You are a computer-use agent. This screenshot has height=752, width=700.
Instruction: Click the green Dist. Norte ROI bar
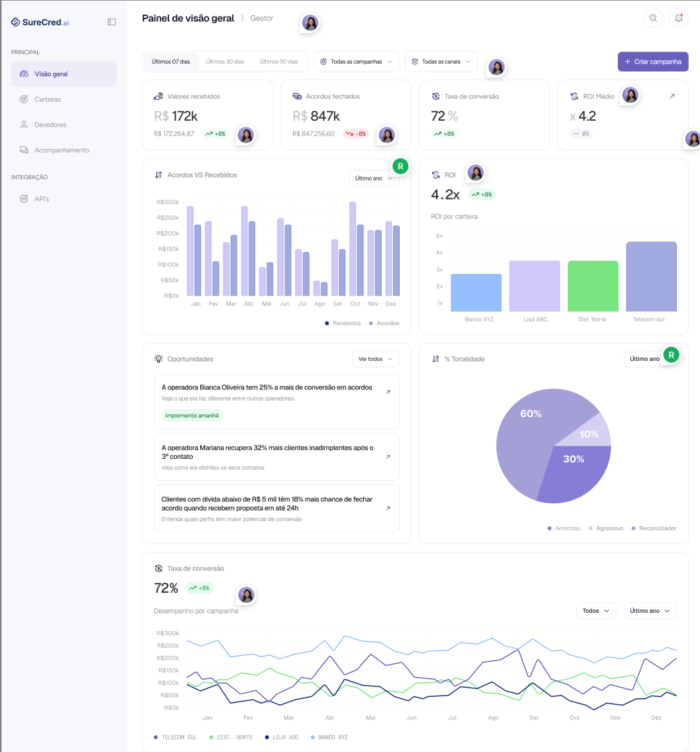click(x=593, y=286)
